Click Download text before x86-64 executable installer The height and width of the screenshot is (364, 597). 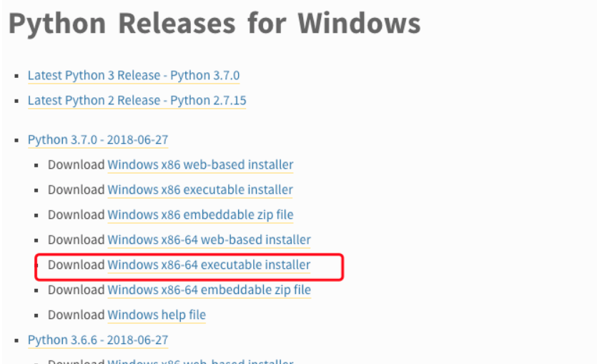(76, 265)
